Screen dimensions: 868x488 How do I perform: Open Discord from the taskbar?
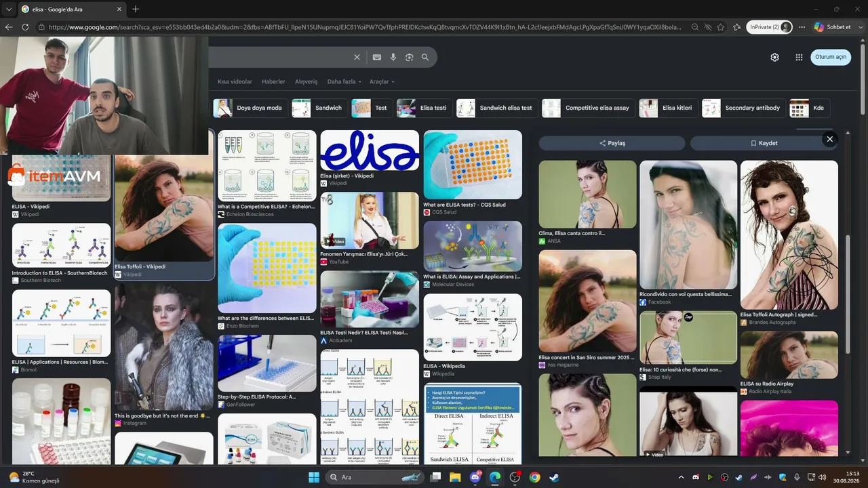[x=475, y=477]
